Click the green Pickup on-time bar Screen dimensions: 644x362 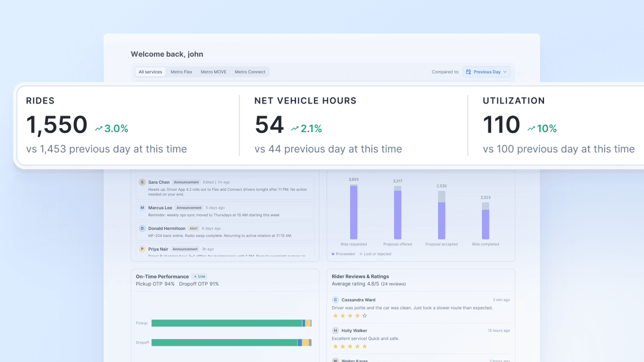[x=227, y=323]
